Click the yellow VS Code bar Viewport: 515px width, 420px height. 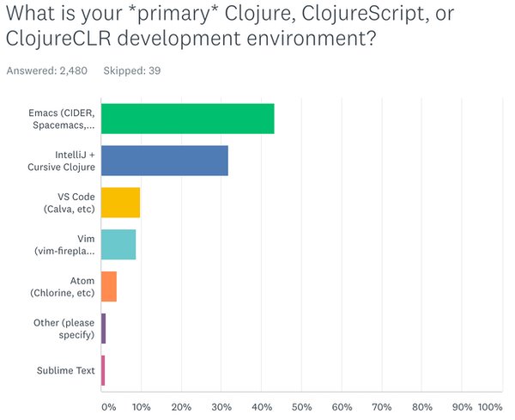(x=120, y=203)
